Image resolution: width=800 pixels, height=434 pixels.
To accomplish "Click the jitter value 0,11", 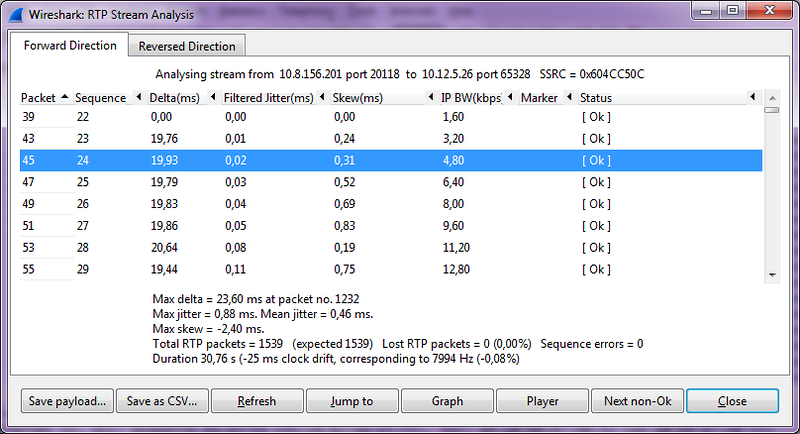I will coord(235,269).
